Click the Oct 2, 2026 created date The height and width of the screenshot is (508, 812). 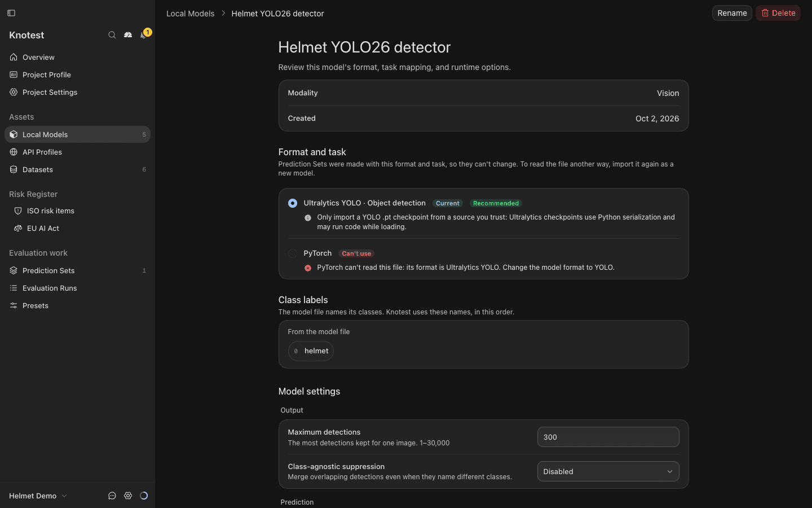click(x=657, y=119)
